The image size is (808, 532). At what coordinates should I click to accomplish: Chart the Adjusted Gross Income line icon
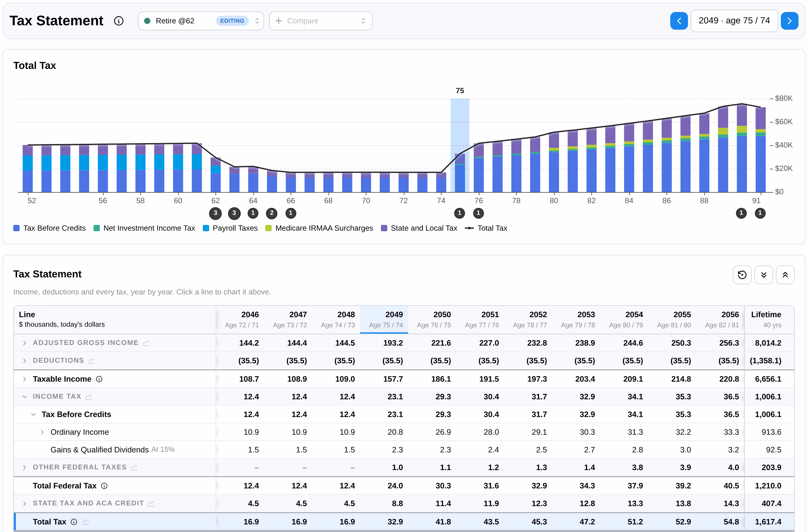click(146, 343)
